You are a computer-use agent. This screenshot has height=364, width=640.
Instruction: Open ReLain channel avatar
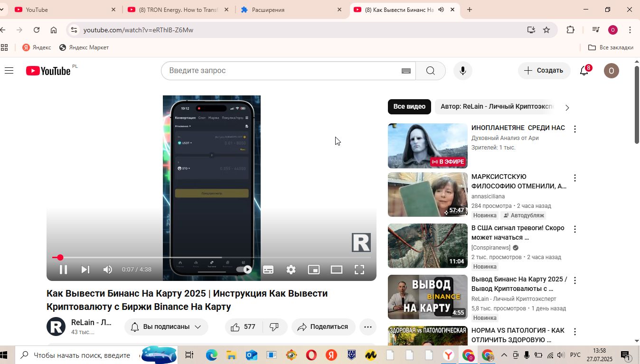(x=56, y=327)
